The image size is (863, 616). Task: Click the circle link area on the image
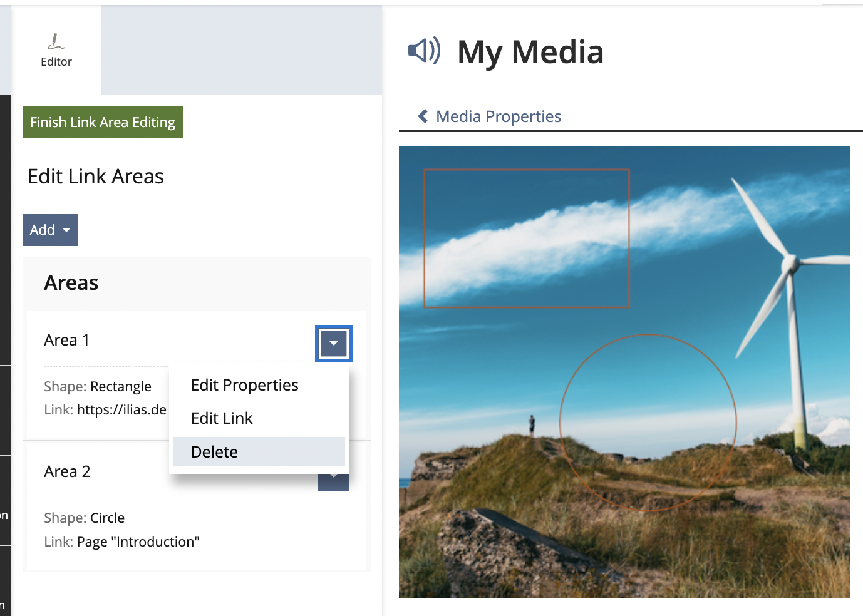[648, 423]
